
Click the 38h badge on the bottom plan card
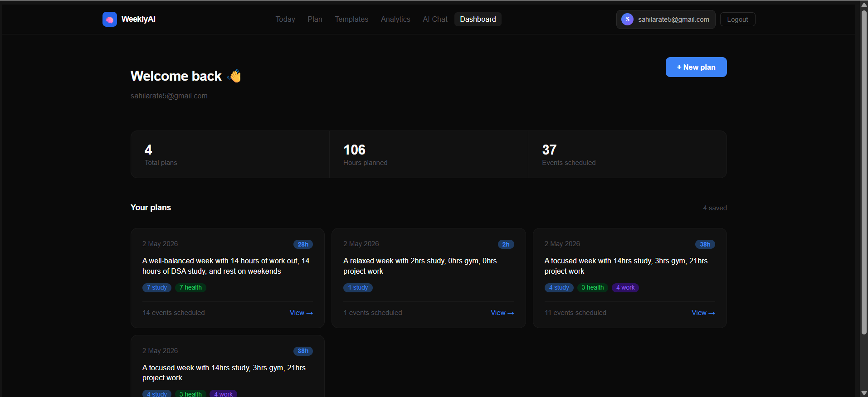click(x=303, y=351)
